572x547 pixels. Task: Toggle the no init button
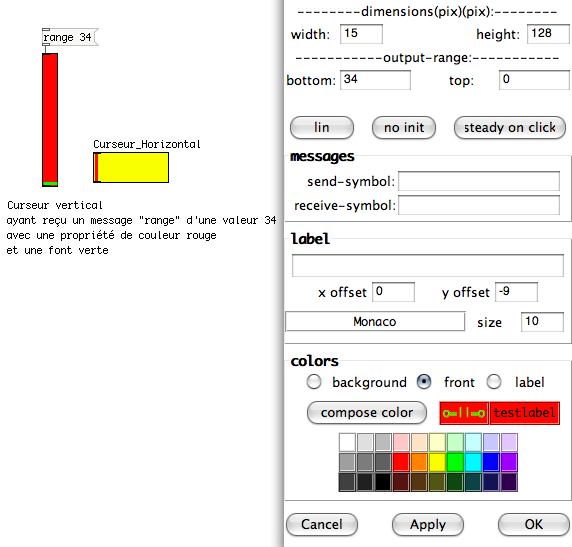(404, 127)
